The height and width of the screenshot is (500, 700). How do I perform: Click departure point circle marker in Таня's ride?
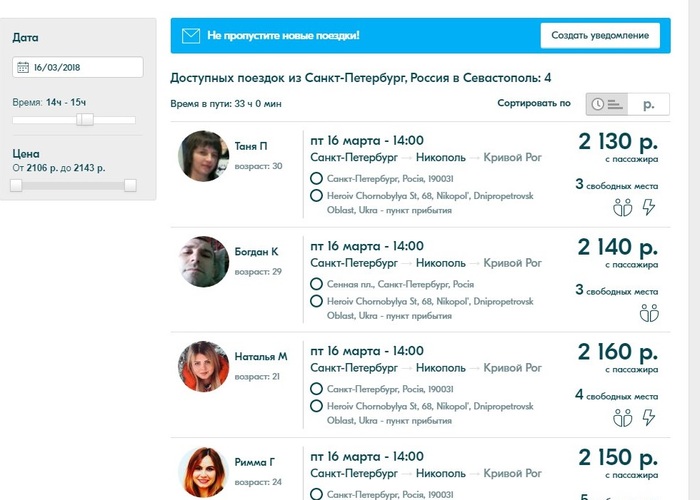pos(316,179)
